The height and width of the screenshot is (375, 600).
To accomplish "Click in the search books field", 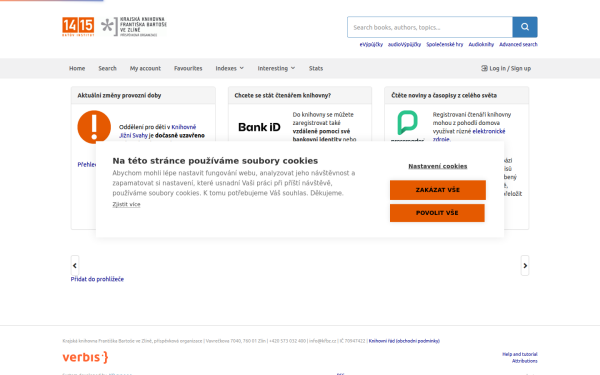I will [430, 27].
